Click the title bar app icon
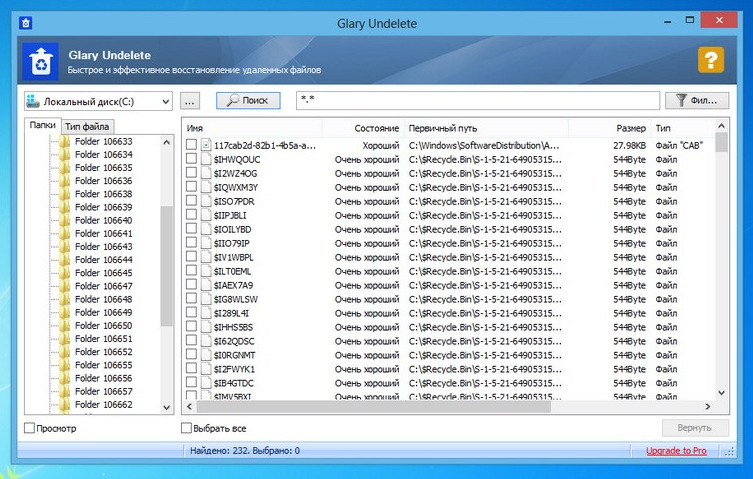The image size is (753, 479). 25,23
